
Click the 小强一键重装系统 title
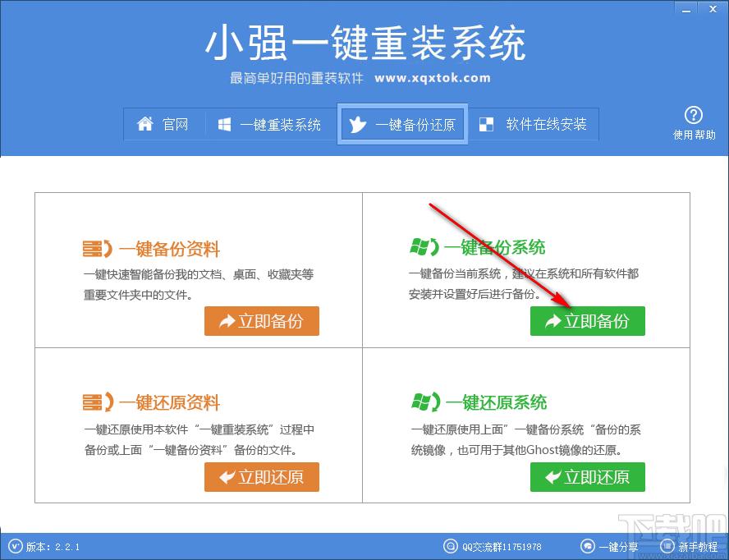(x=365, y=43)
